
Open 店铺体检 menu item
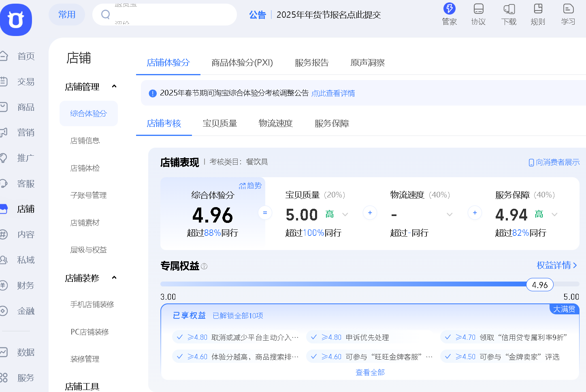click(x=85, y=168)
